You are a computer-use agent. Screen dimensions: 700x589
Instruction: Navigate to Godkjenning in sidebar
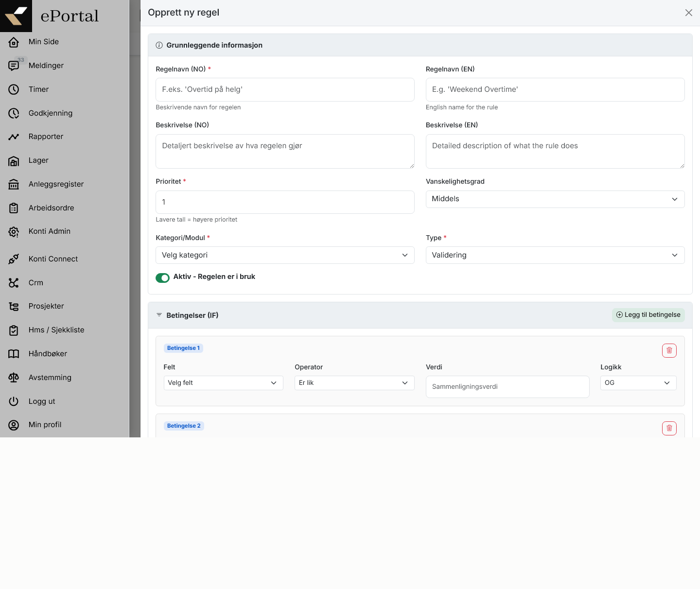[51, 113]
